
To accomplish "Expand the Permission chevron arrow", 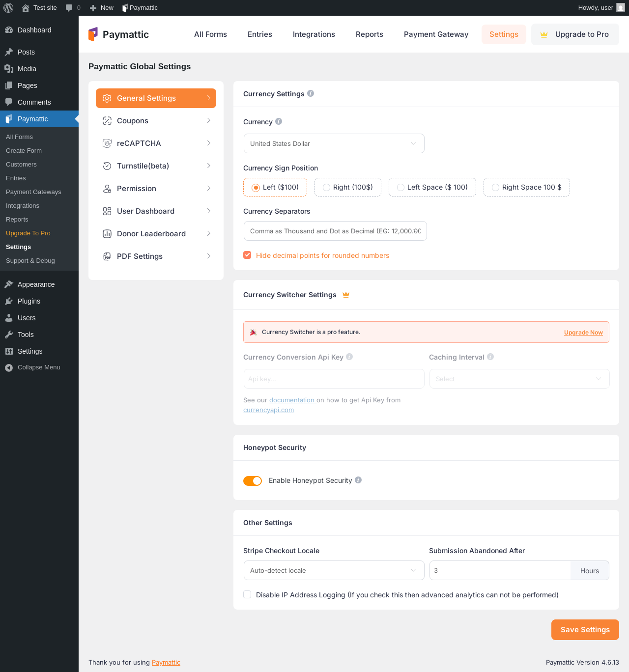I will tap(209, 188).
